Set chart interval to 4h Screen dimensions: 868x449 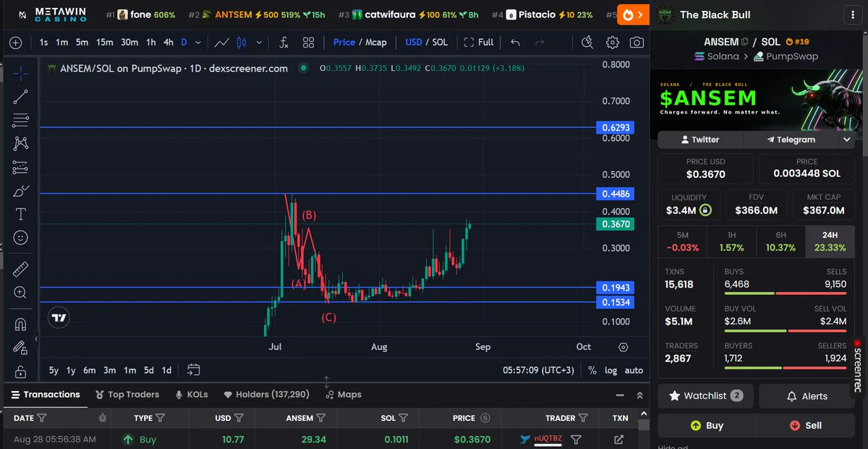[169, 43]
